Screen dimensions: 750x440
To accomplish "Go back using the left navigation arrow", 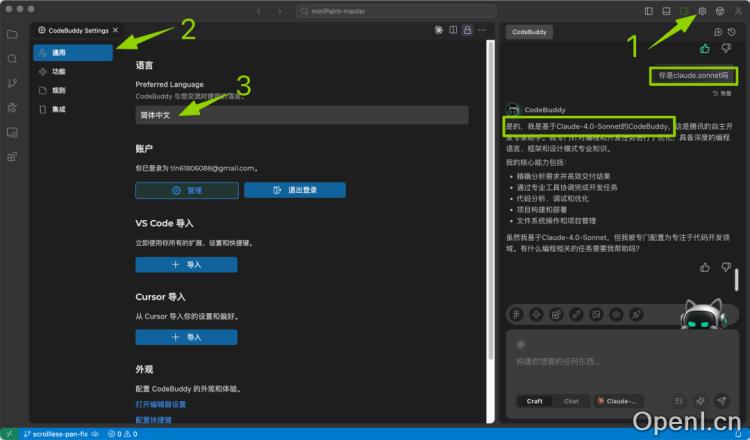I will [x=259, y=11].
